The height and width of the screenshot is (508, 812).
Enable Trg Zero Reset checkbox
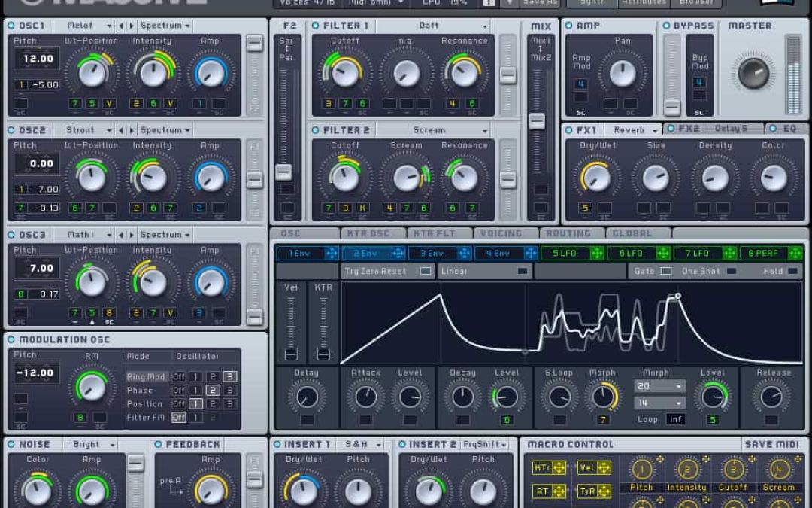425,271
